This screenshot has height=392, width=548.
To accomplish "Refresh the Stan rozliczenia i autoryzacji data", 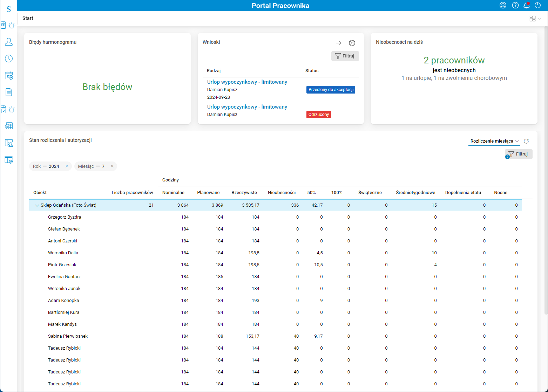I will click(x=526, y=141).
